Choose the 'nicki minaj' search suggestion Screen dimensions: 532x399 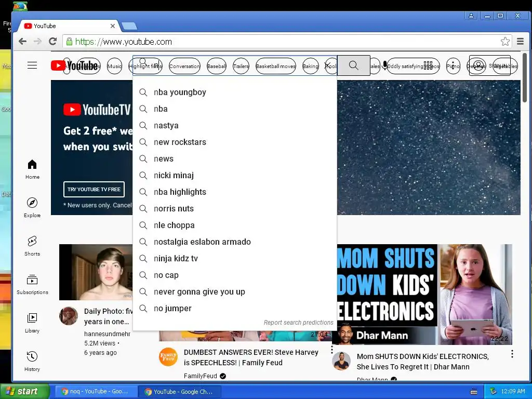235,176
